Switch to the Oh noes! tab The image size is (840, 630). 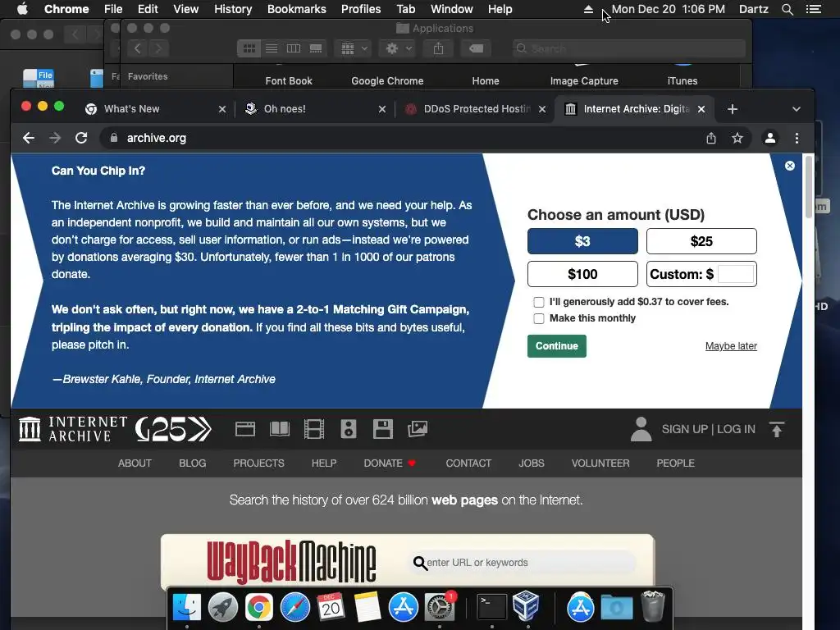pos(316,109)
